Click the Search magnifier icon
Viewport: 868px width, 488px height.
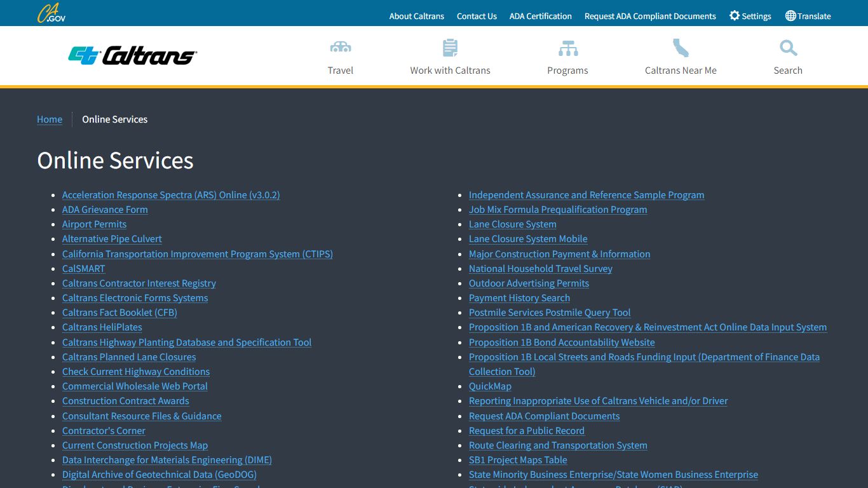click(x=788, y=48)
